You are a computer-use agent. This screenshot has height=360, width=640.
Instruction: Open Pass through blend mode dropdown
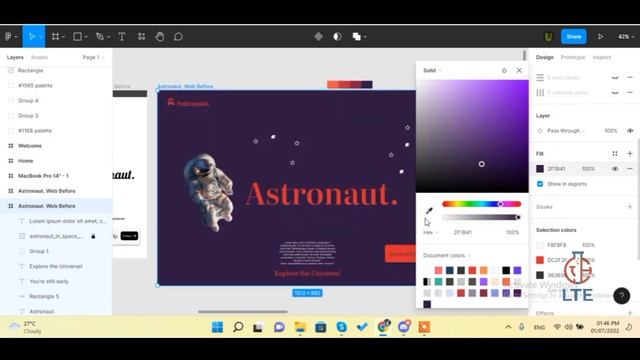click(566, 131)
